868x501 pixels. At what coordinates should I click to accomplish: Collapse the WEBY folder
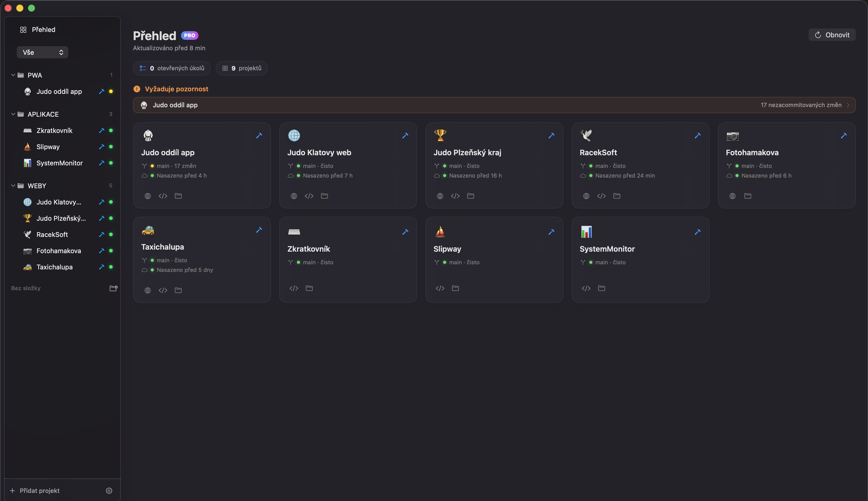click(x=13, y=185)
